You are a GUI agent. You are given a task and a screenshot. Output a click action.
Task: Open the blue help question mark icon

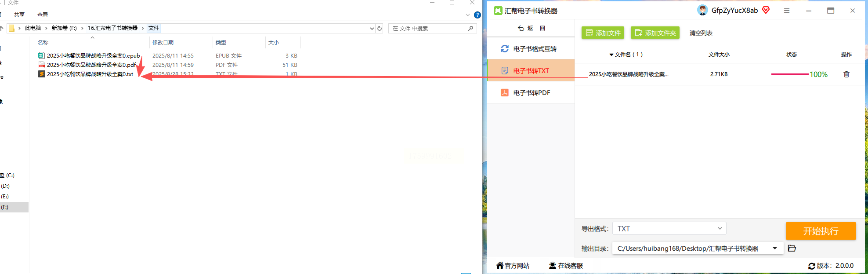tap(477, 15)
